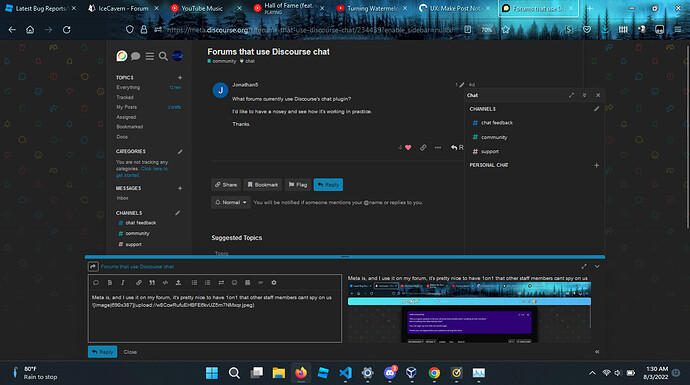Edit sidebar channels with pencil icon
690x385 pixels.
[x=178, y=213]
